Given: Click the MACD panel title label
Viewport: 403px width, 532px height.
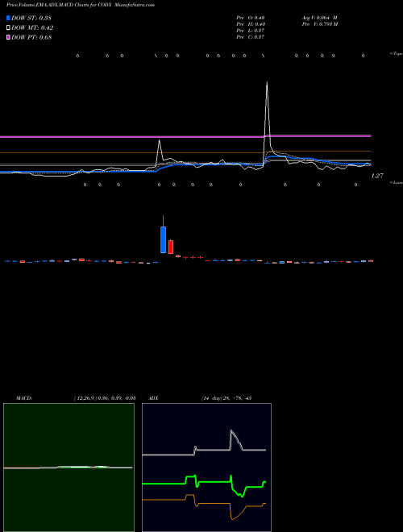Looking at the screenshot, I should 24,398.
